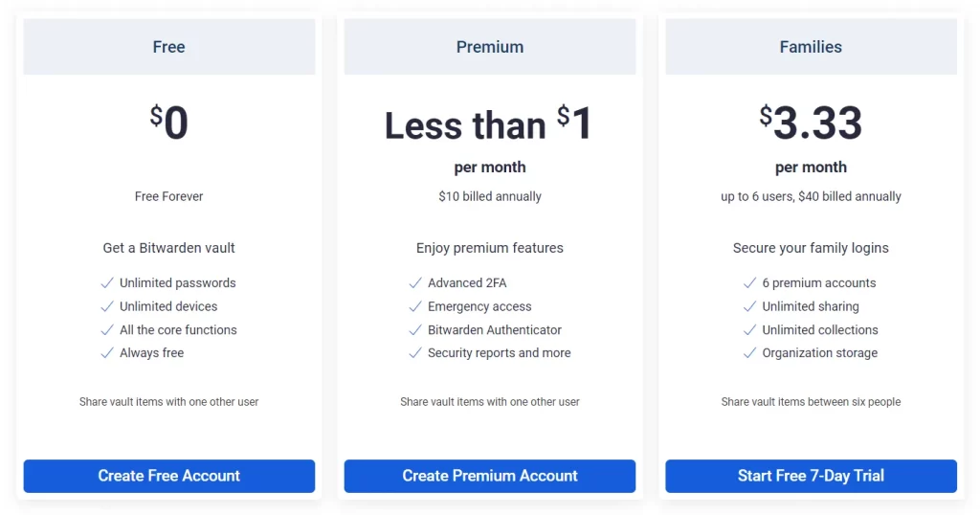Viewport: 980px width, 515px height.
Task: Click the checkmark beside Always free
Action: coord(107,353)
